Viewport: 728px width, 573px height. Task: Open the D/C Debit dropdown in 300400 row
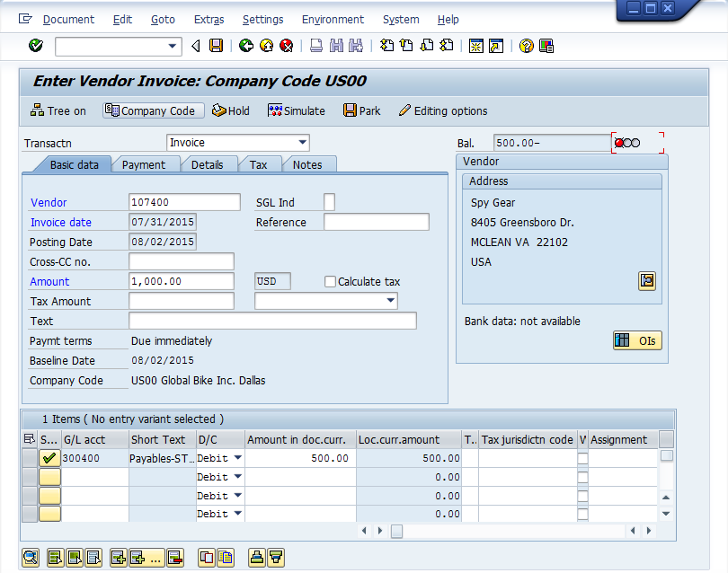pyautogui.click(x=237, y=458)
